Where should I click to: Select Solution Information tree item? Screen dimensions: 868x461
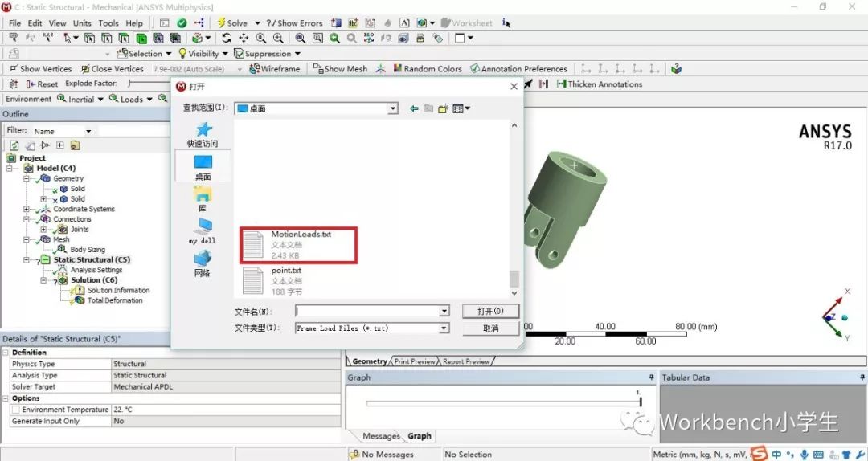click(x=118, y=290)
